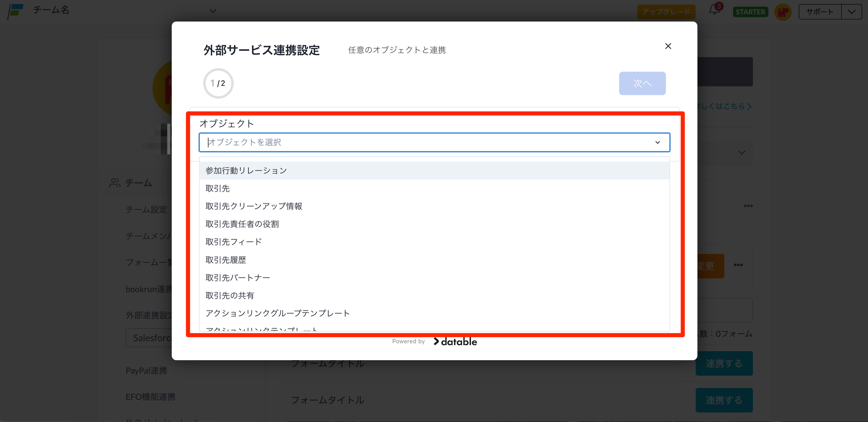The height and width of the screenshot is (422, 868).
Task: Open the user avatar menu
Action: (783, 12)
